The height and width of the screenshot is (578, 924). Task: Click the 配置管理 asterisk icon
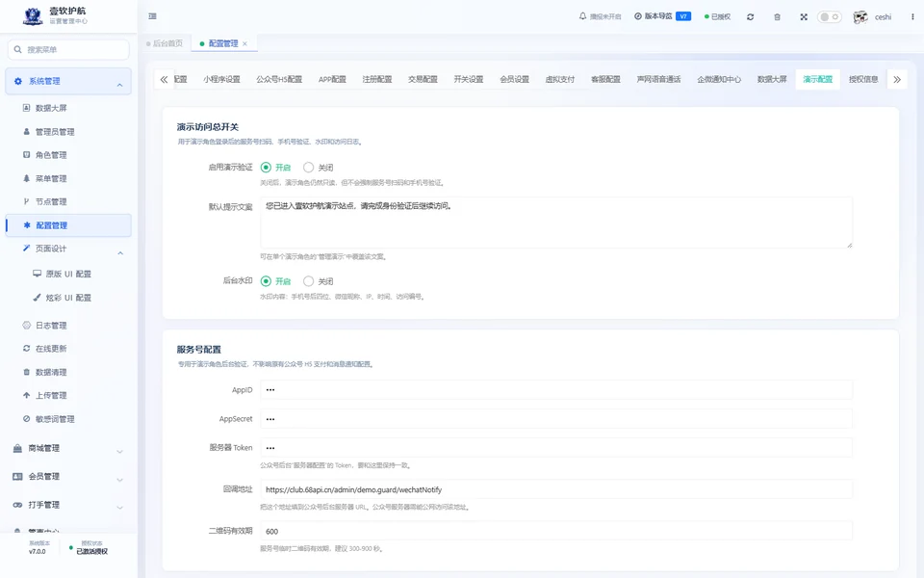tap(27, 225)
